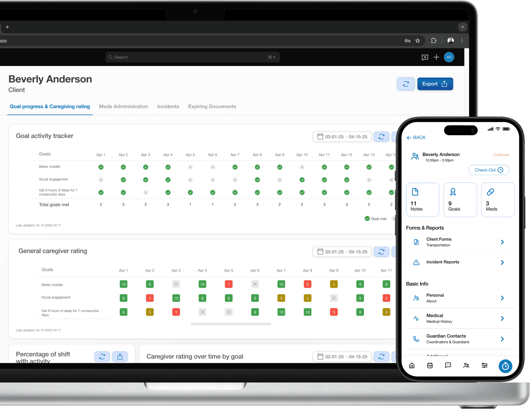
Task: Refresh Caregiver rating over time by goal
Action: (381, 357)
